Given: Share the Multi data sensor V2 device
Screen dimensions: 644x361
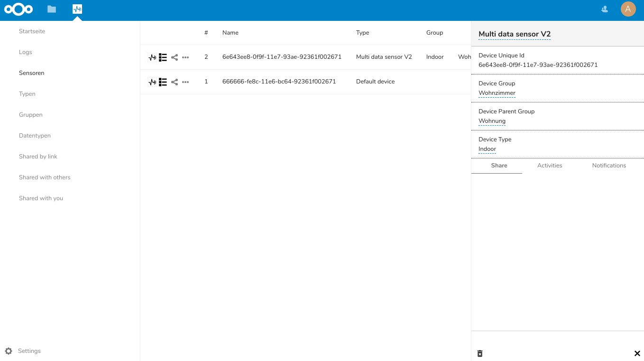Looking at the screenshot, I should pyautogui.click(x=175, y=57).
